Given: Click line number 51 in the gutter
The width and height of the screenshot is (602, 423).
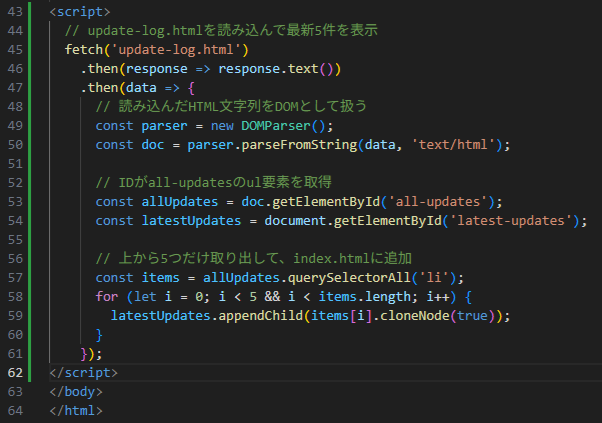Looking at the screenshot, I should (x=15, y=164).
